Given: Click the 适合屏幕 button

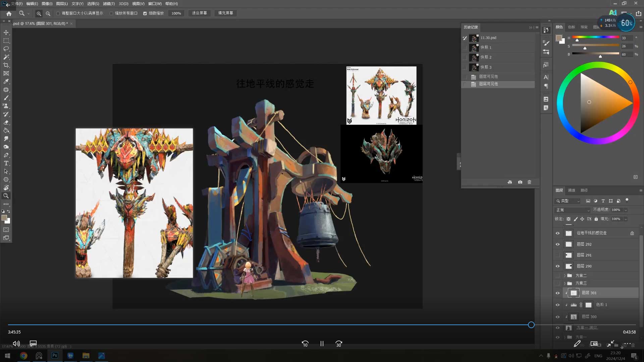Looking at the screenshot, I should (x=199, y=13).
